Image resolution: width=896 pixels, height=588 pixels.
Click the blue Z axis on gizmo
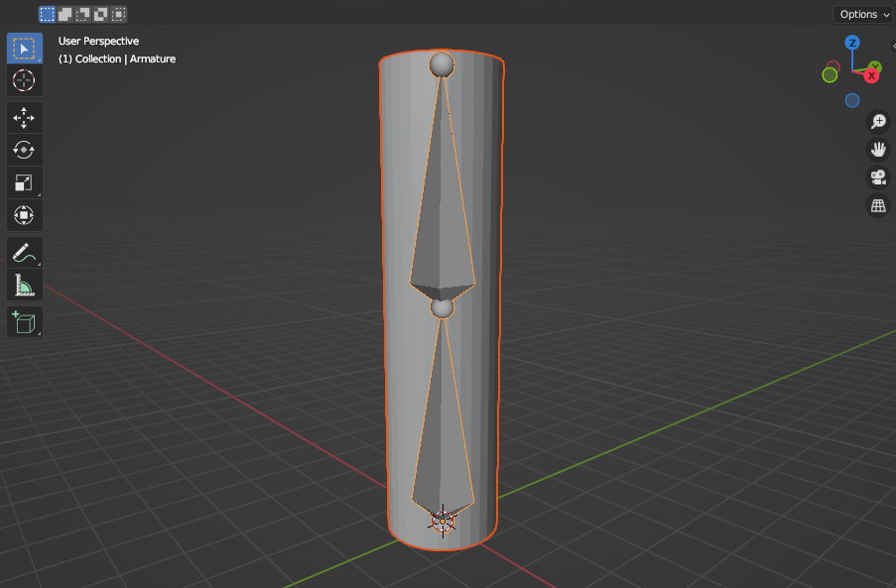click(x=852, y=43)
